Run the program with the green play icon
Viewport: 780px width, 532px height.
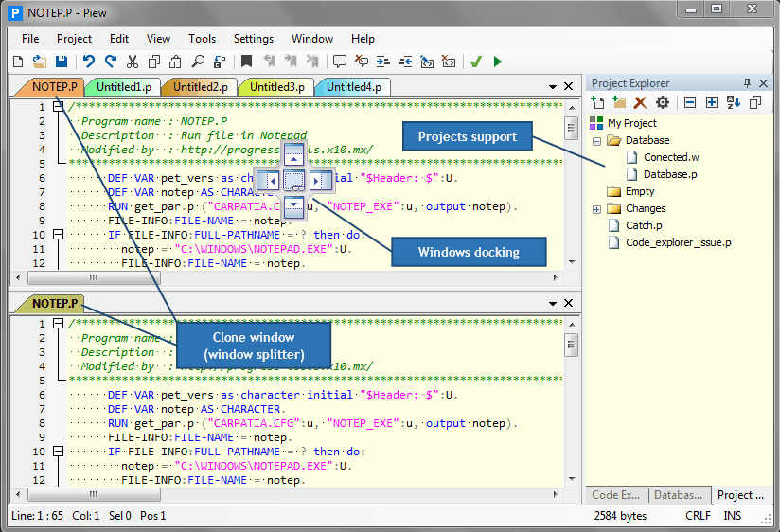point(498,62)
